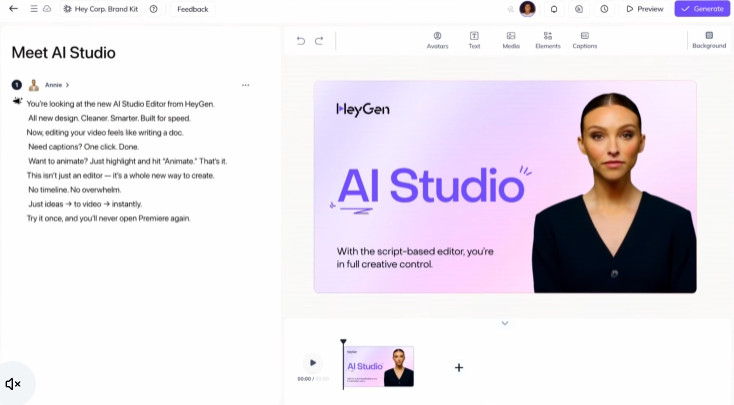734x405 pixels.
Task: Open the Media library
Action: pyautogui.click(x=510, y=40)
